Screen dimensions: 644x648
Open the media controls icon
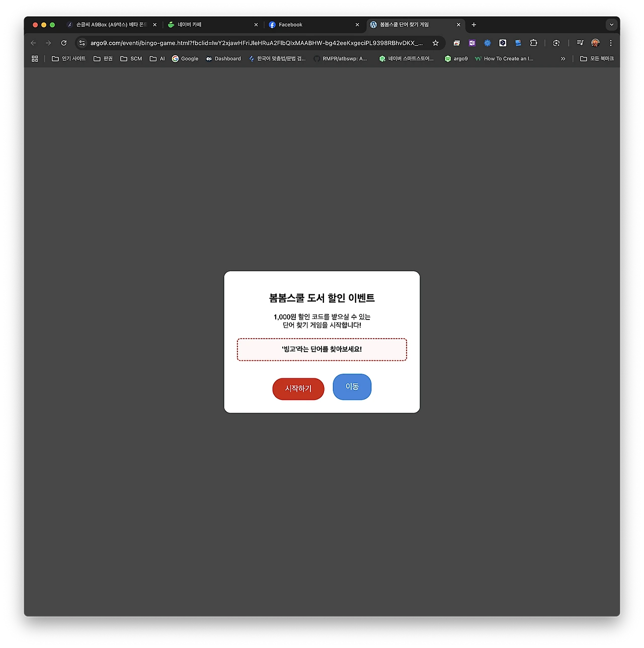tap(580, 43)
